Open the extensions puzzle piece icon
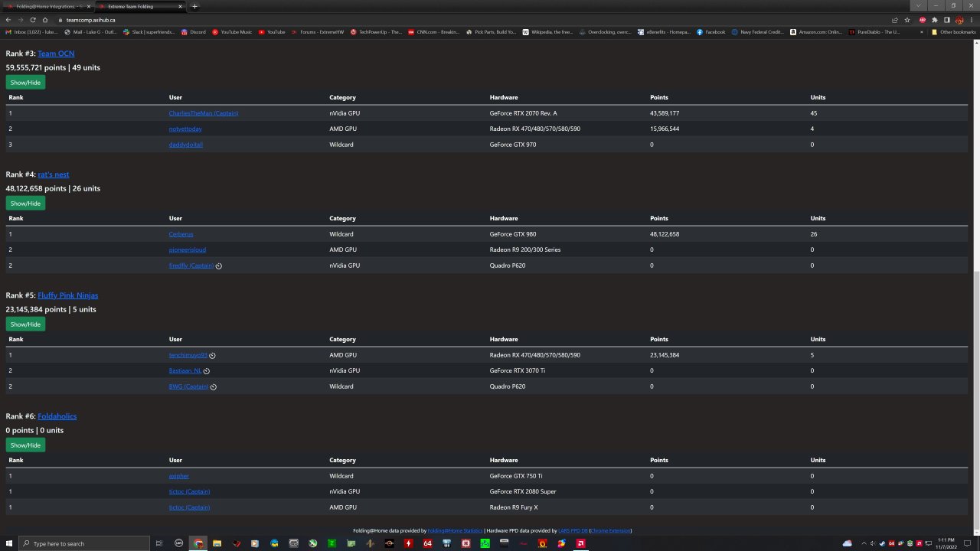 click(934, 20)
